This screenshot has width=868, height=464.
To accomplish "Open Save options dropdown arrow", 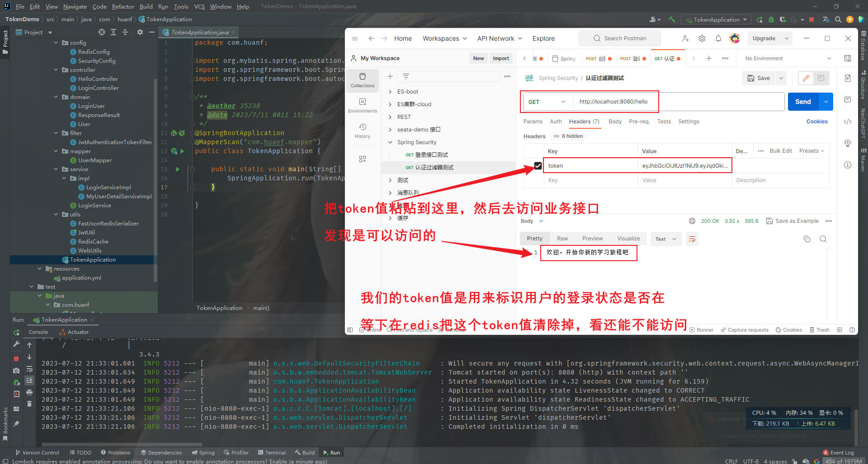I will pyautogui.click(x=781, y=78).
